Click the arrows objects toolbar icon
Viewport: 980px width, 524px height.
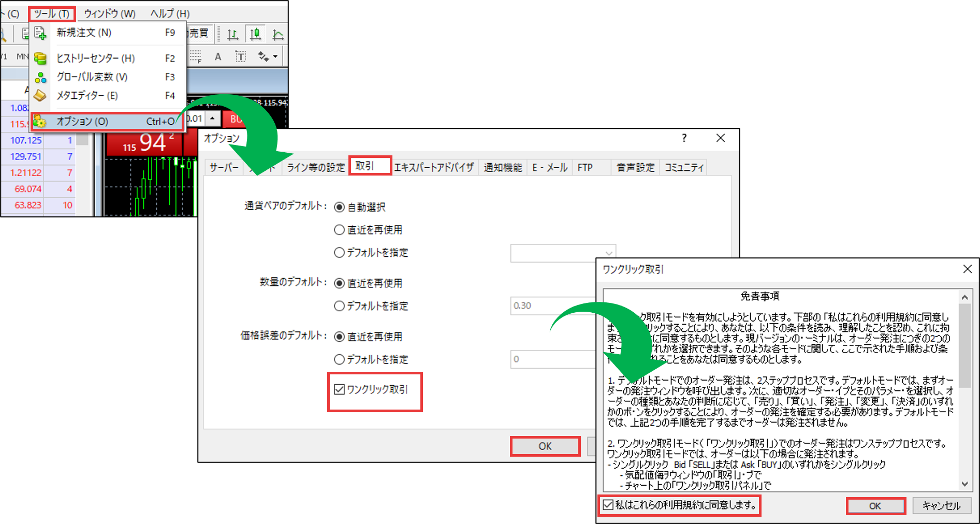(x=264, y=56)
